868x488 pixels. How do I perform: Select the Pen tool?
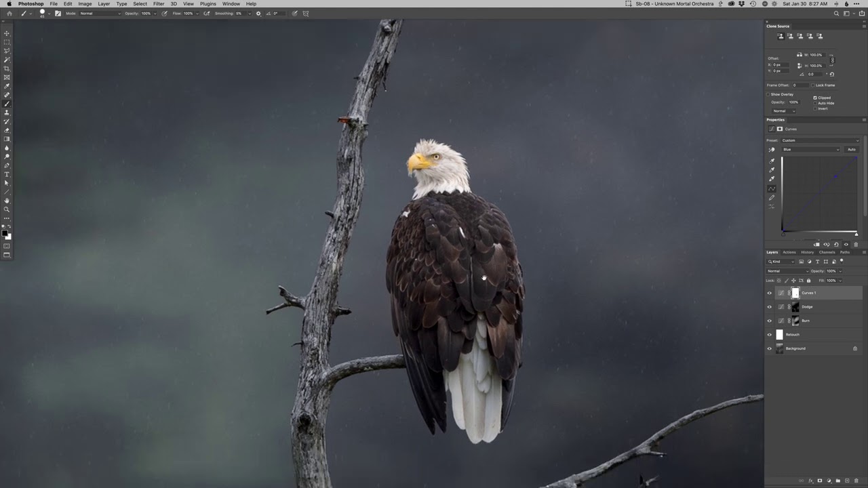click(7, 165)
